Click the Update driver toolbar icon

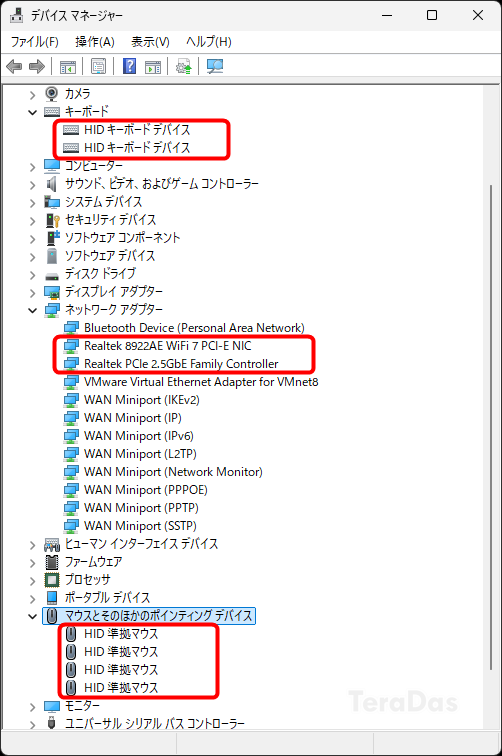point(184,66)
